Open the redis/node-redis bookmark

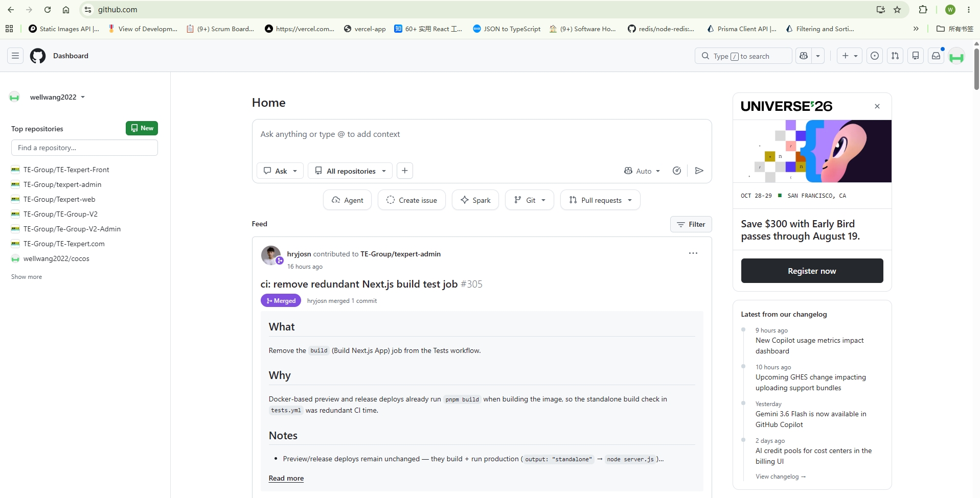pos(662,29)
